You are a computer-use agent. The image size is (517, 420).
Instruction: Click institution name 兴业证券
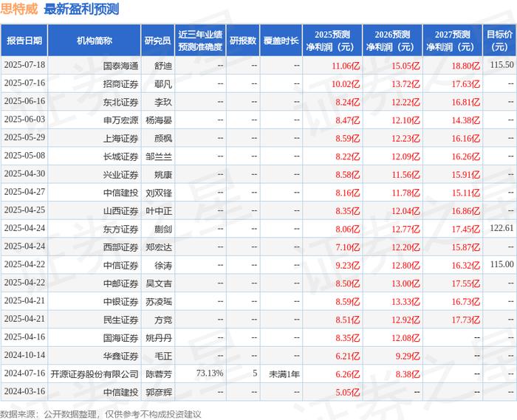point(120,175)
